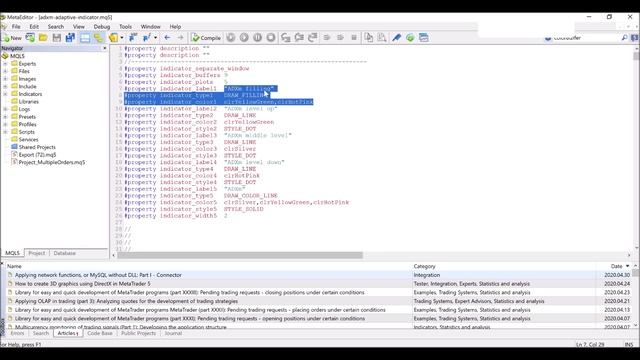Click the open folder toolbar icon
The height and width of the screenshot is (360, 640).
tap(43, 38)
